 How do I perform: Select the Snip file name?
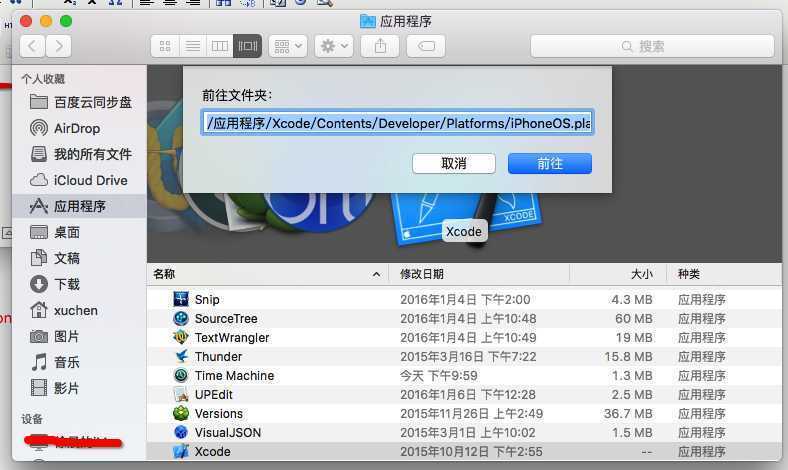(x=207, y=300)
